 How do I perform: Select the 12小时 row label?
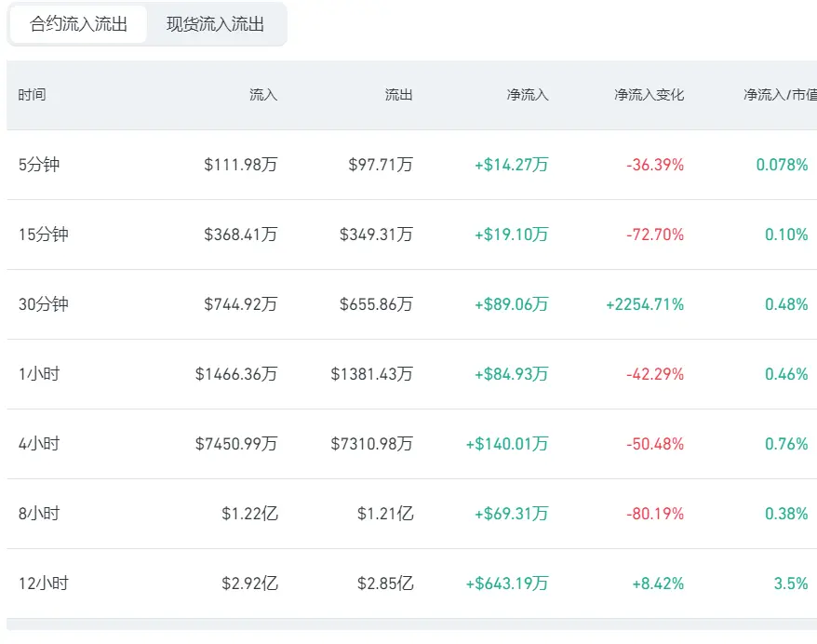click(x=43, y=584)
